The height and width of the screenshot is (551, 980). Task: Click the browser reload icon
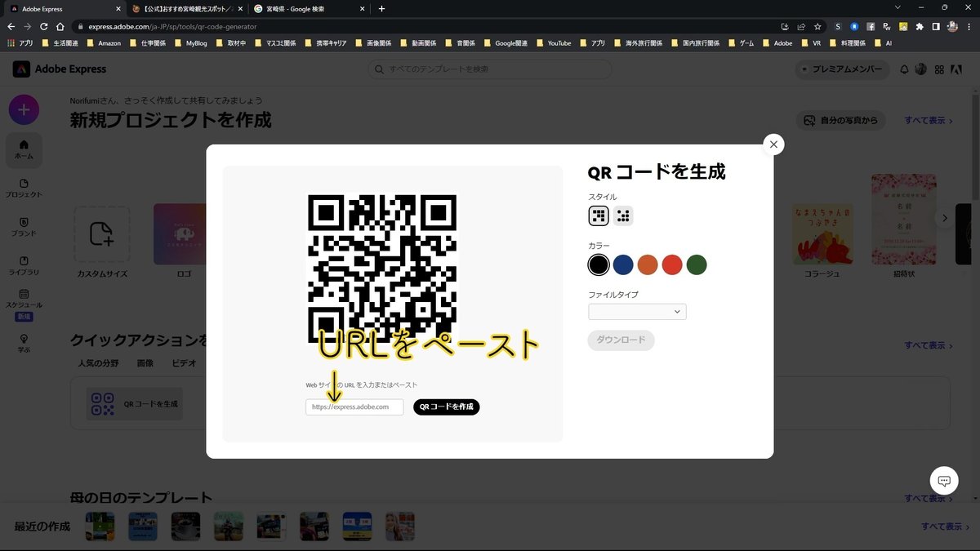click(43, 26)
